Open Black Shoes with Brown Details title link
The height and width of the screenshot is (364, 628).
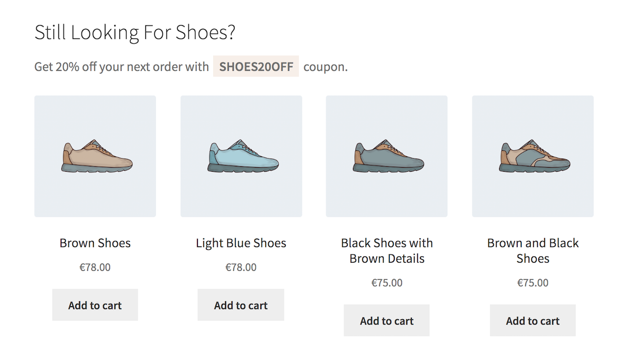point(387,251)
